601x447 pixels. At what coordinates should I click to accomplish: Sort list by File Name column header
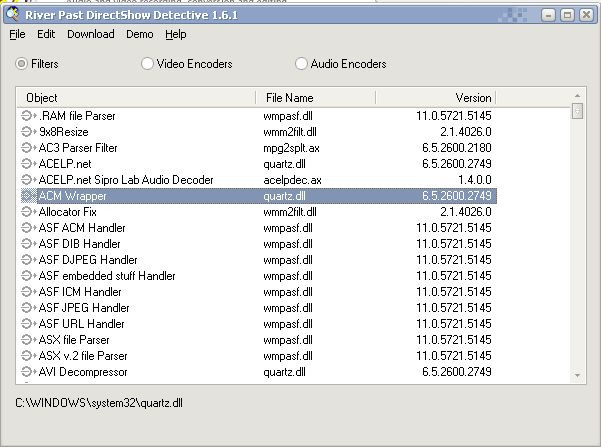tap(315, 98)
